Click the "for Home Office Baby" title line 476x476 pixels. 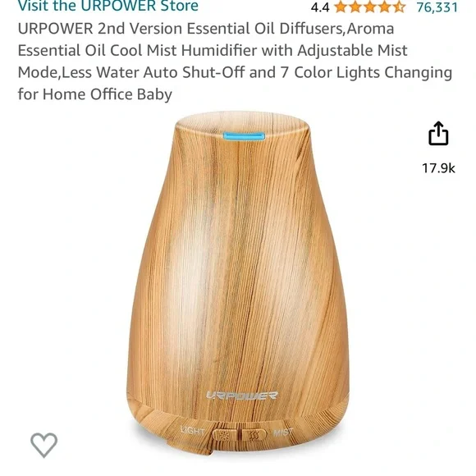click(x=94, y=94)
